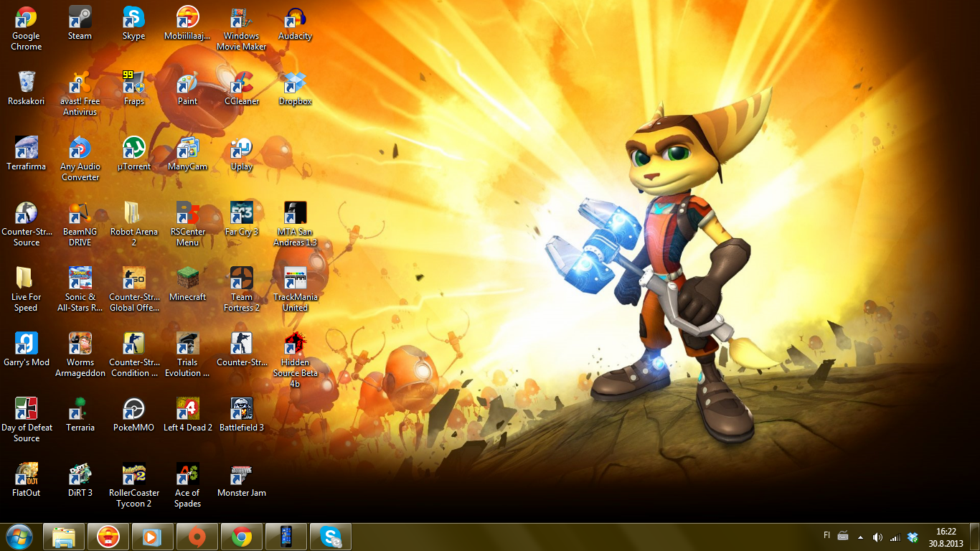Select the Dropbox desktop shortcut
The image size is (980, 551).
295,89
